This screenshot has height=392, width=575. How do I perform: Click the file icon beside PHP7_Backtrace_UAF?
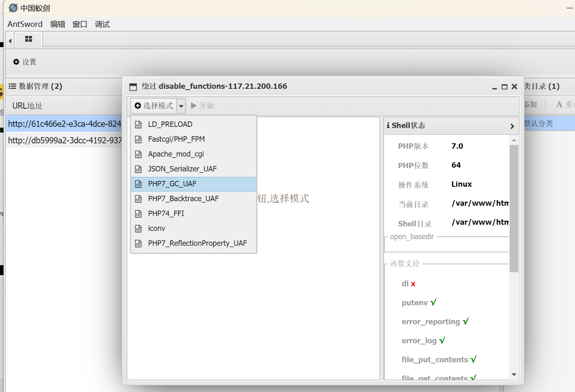pos(138,199)
